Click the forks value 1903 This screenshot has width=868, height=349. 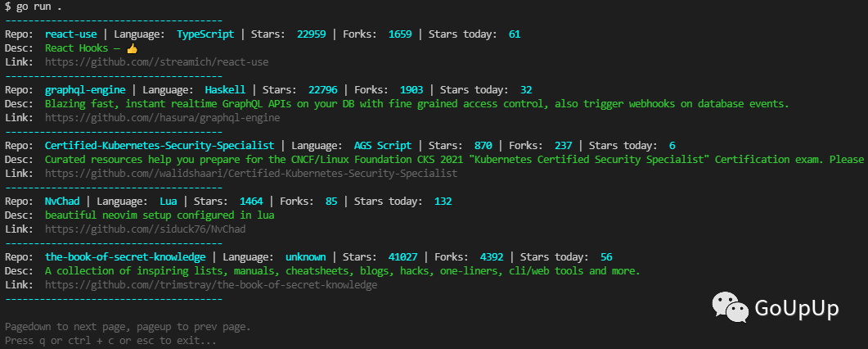[412, 90]
